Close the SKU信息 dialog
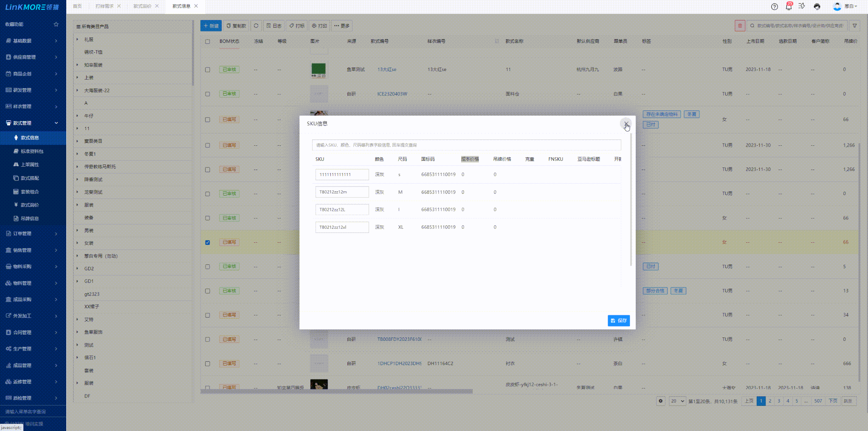868x431 pixels. (x=626, y=124)
